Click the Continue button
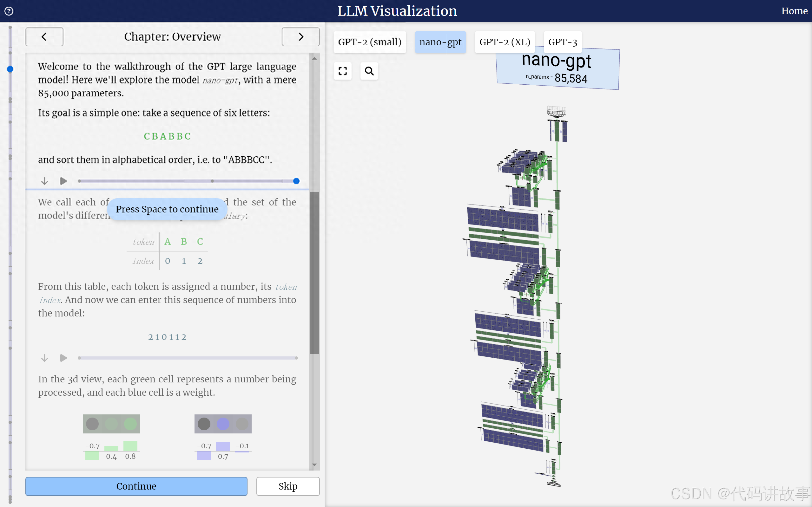 point(136,486)
